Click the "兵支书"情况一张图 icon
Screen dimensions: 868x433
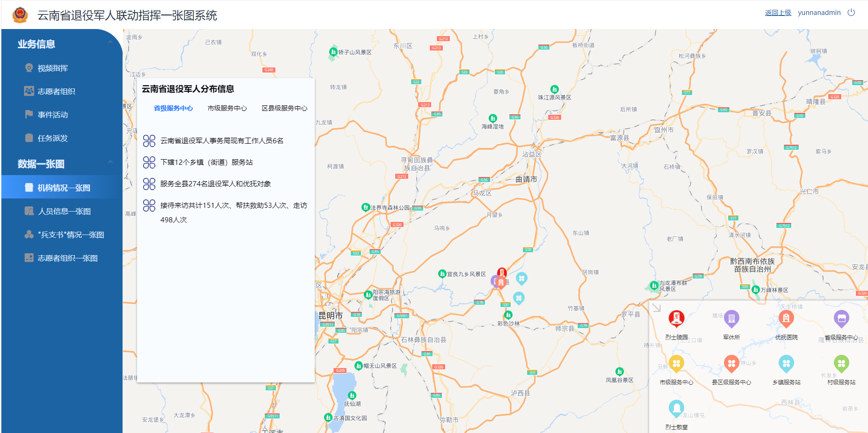point(29,235)
